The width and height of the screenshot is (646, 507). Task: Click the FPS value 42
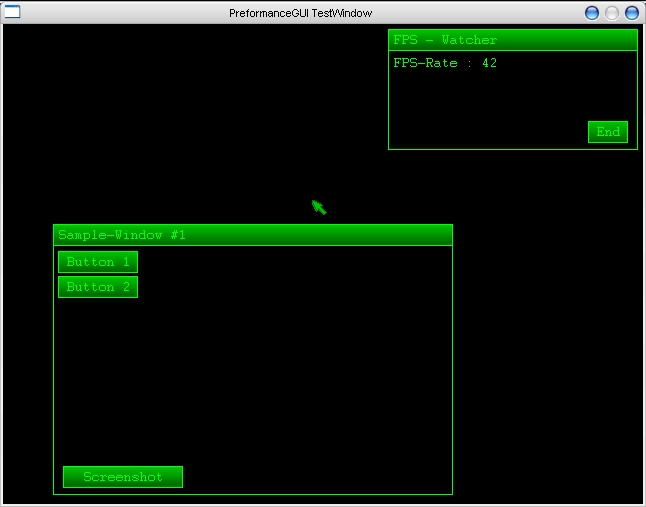point(489,64)
